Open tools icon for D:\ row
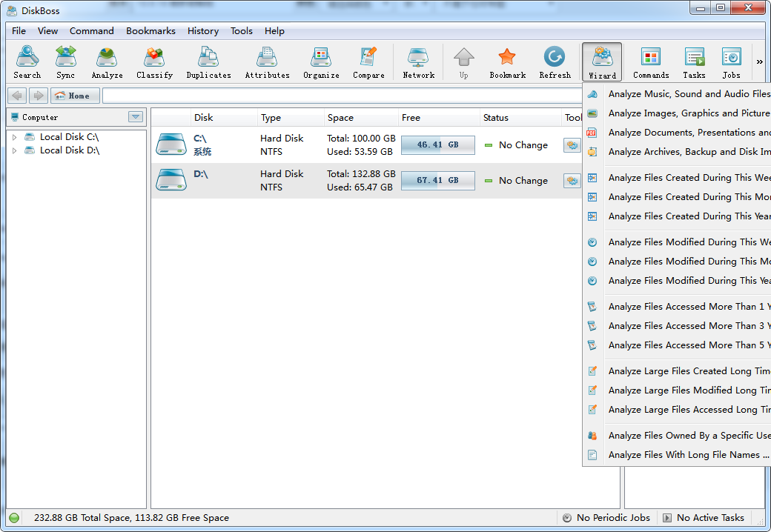Screen dimensions: 771x532 [x=572, y=180]
